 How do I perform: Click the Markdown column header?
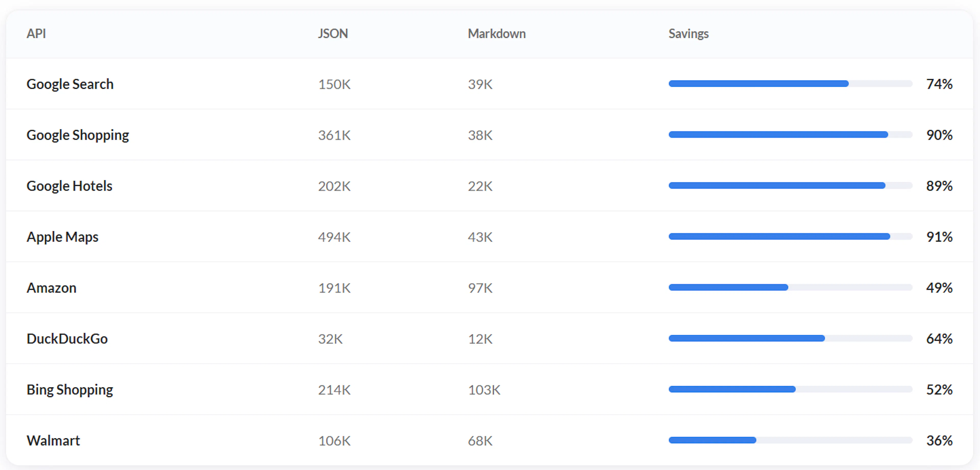click(496, 33)
